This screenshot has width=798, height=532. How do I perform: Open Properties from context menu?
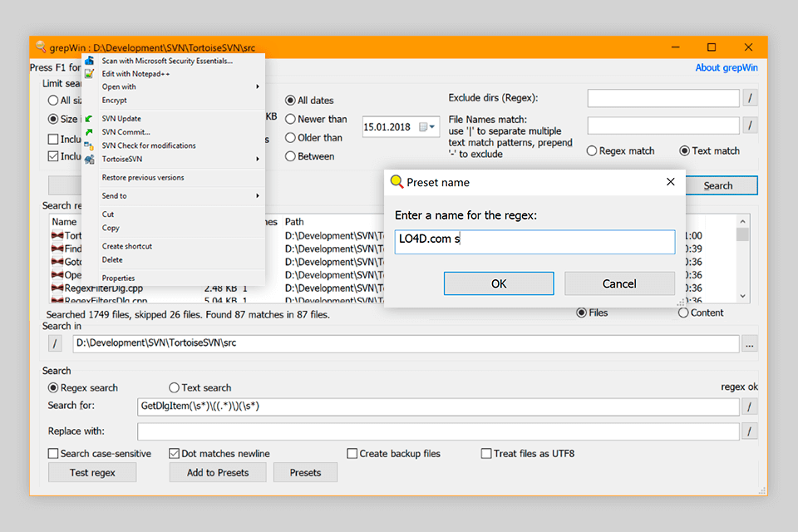(118, 278)
